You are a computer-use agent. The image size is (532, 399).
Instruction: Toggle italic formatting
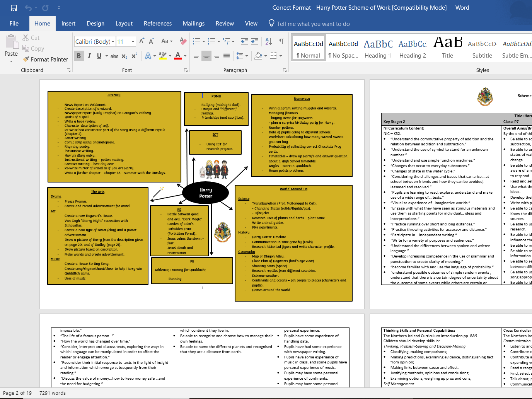89,56
